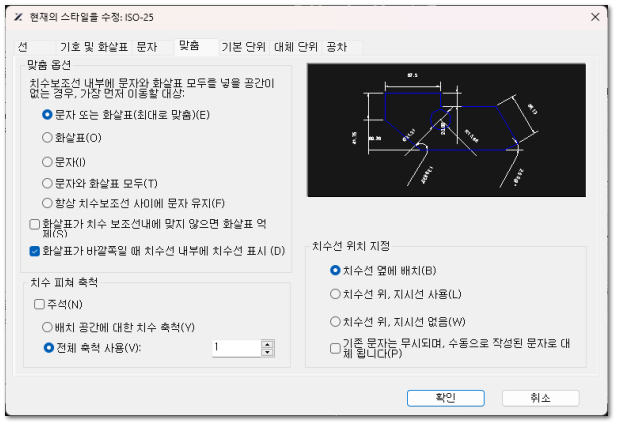Image resolution: width=617 pixels, height=425 pixels.
Task: Click the 확인 button
Action: pyautogui.click(x=445, y=398)
